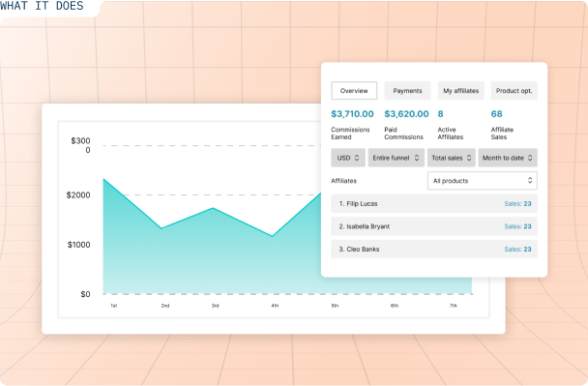This screenshot has height=386, width=588.
Task: Expand the Total sales dropdown
Action: [x=452, y=158]
